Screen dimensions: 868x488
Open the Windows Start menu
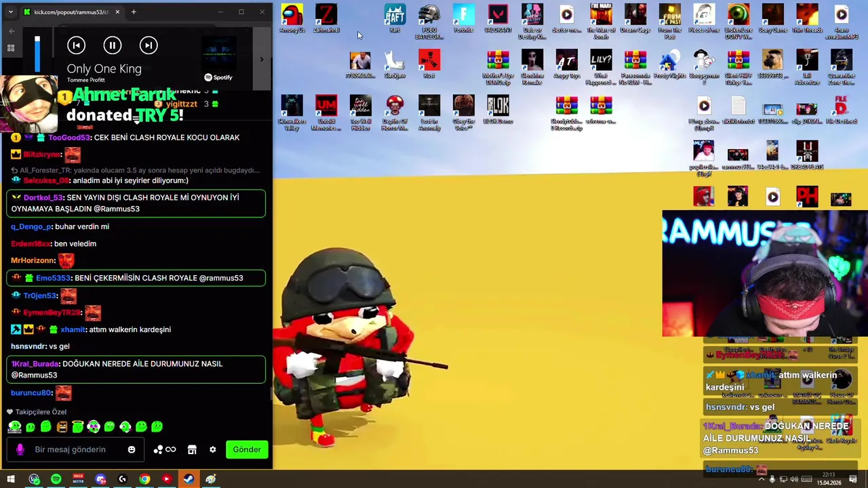point(11,479)
